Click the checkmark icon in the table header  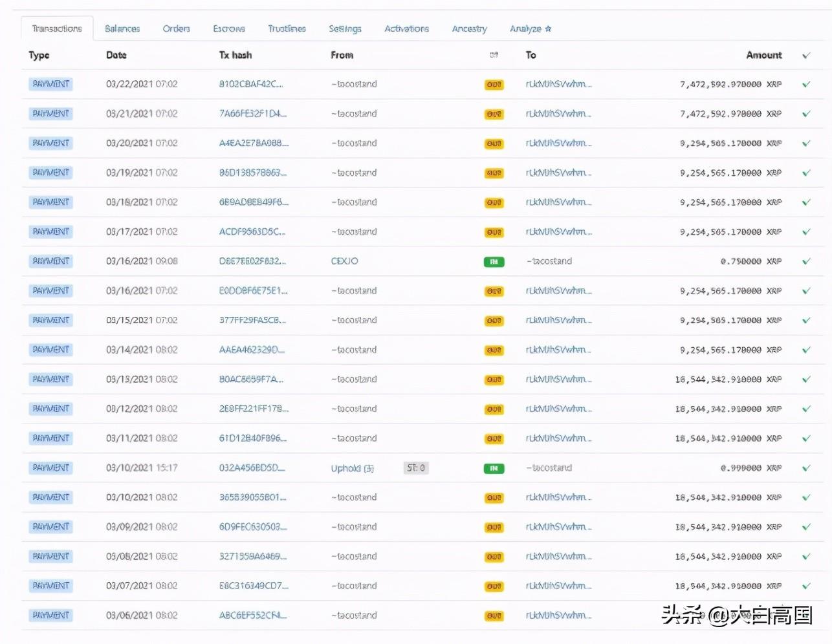coord(806,56)
